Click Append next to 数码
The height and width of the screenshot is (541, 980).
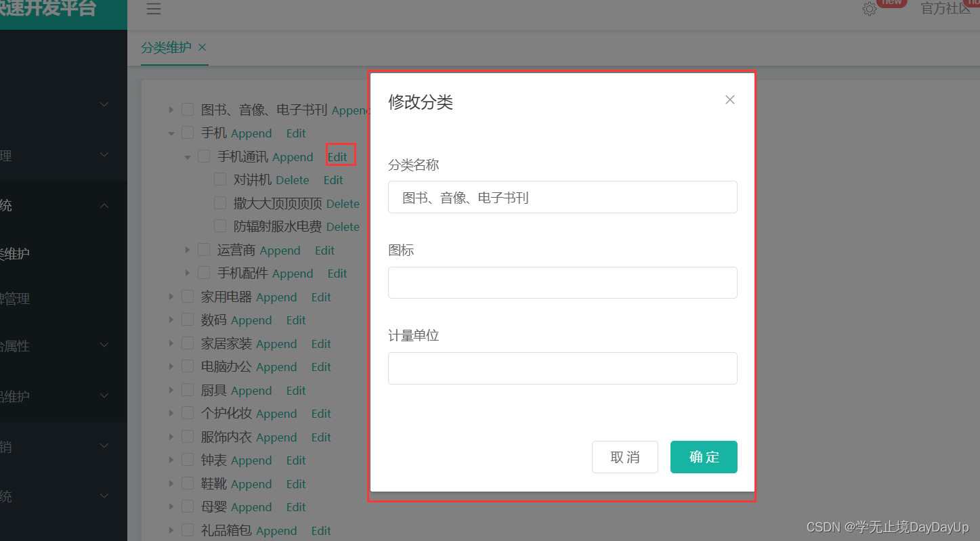click(251, 320)
